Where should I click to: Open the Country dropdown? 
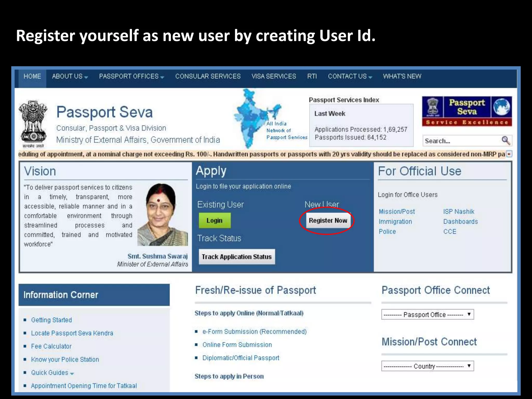click(428, 366)
